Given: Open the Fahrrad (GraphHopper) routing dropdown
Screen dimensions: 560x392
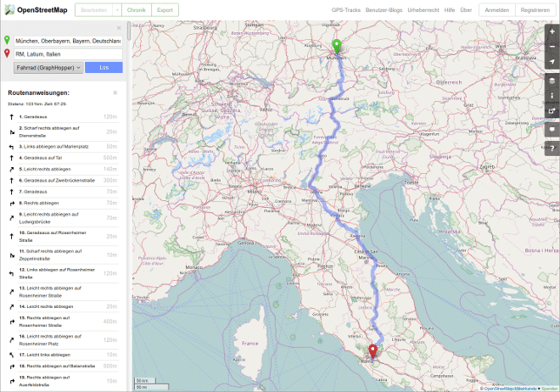Looking at the screenshot, I should tap(55, 67).
